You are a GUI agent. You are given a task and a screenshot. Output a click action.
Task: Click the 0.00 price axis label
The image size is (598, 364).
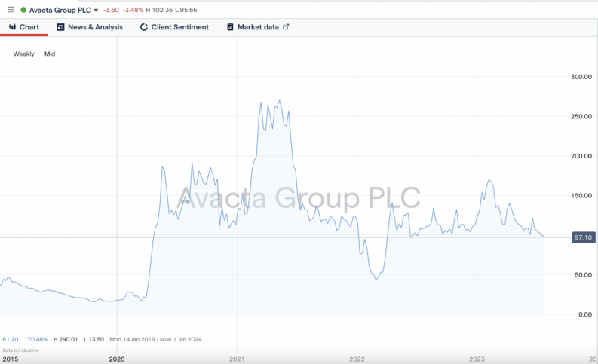pyautogui.click(x=585, y=314)
